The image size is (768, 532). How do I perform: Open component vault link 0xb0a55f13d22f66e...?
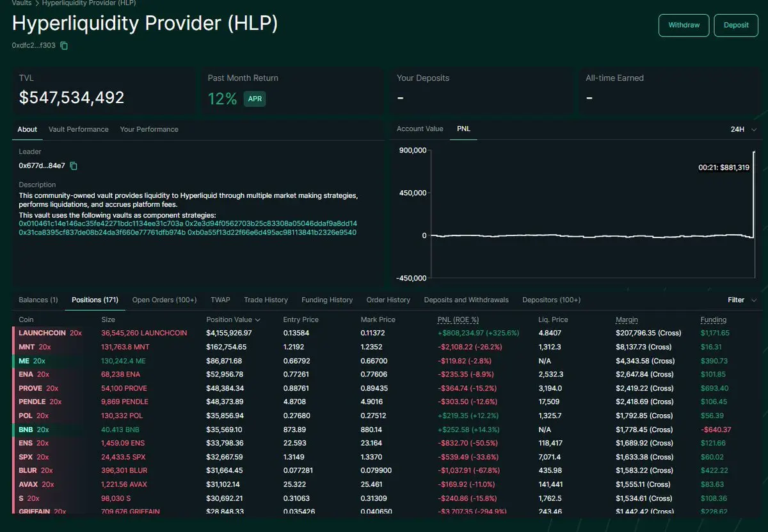pyautogui.click(x=272, y=232)
